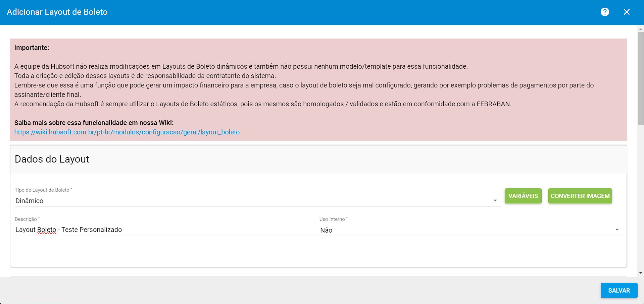Open the help question mark icon
Viewport: 644px width, 304px height.
click(x=605, y=12)
